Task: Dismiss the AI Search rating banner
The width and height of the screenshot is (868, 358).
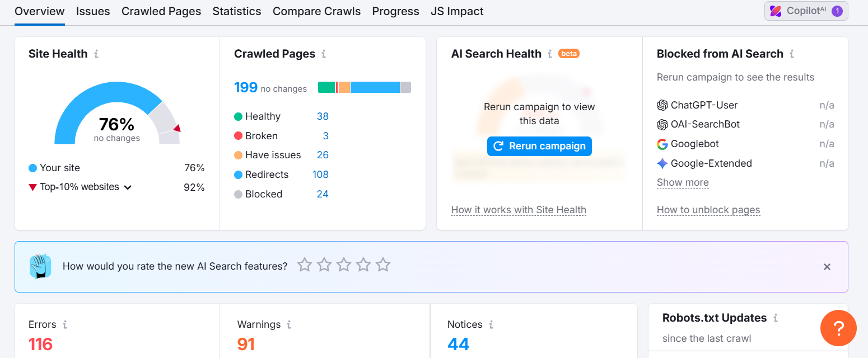Action: pyautogui.click(x=827, y=267)
